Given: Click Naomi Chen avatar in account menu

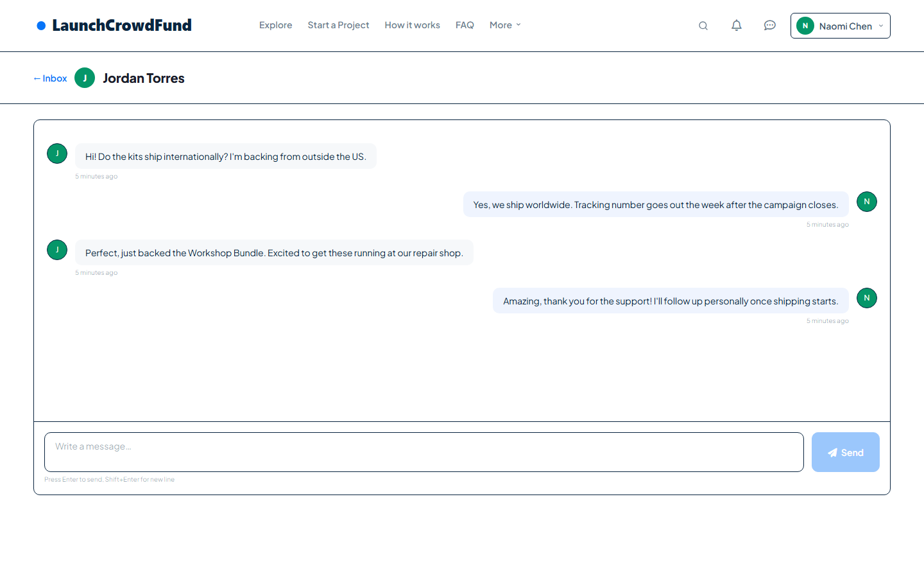Looking at the screenshot, I should [805, 26].
